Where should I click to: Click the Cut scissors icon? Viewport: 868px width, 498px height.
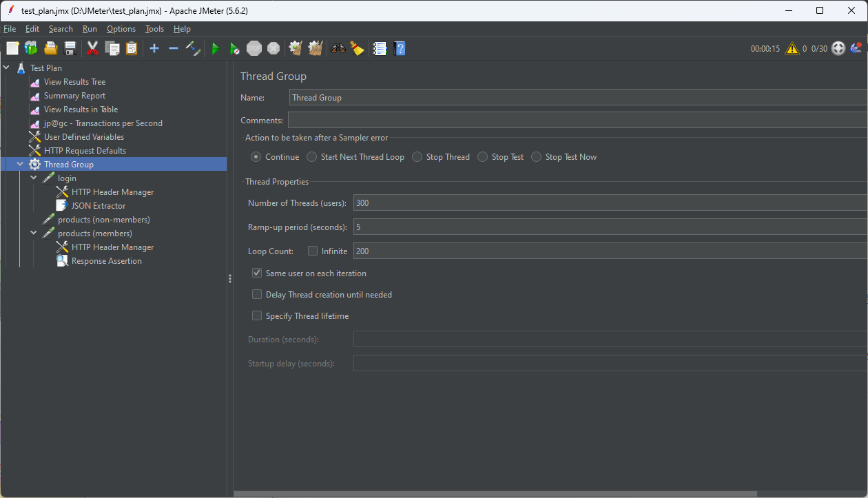[x=92, y=48]
